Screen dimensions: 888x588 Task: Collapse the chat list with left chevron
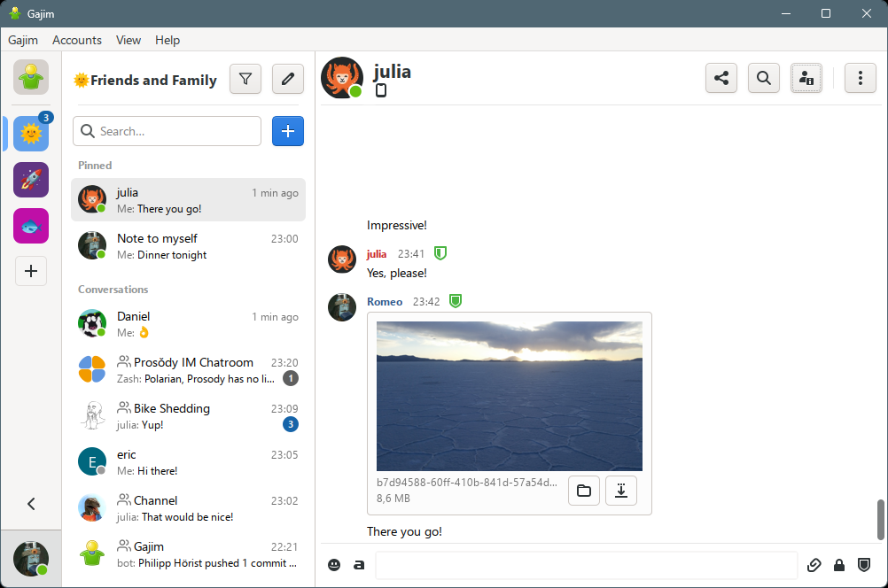pyautogui.click(x=31, y=504)
